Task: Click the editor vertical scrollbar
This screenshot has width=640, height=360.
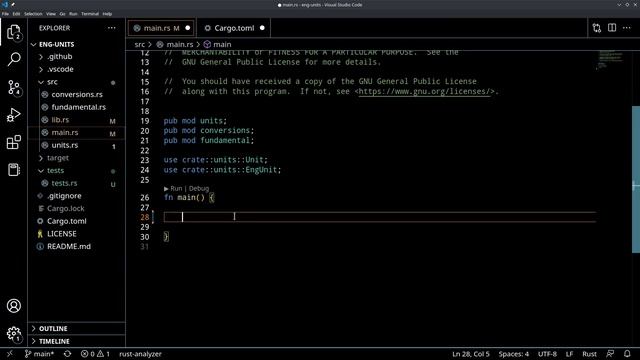Action: pos(636,180)
